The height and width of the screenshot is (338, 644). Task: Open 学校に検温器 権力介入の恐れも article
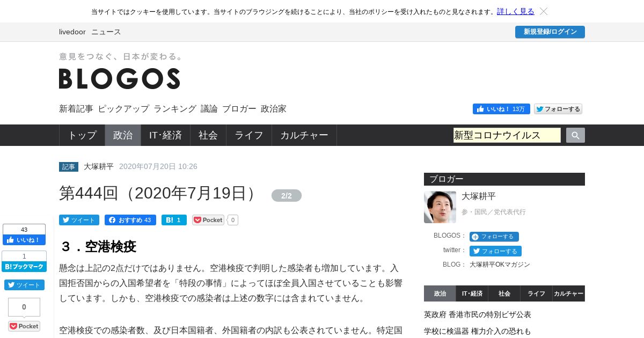[x=478, y=331]
